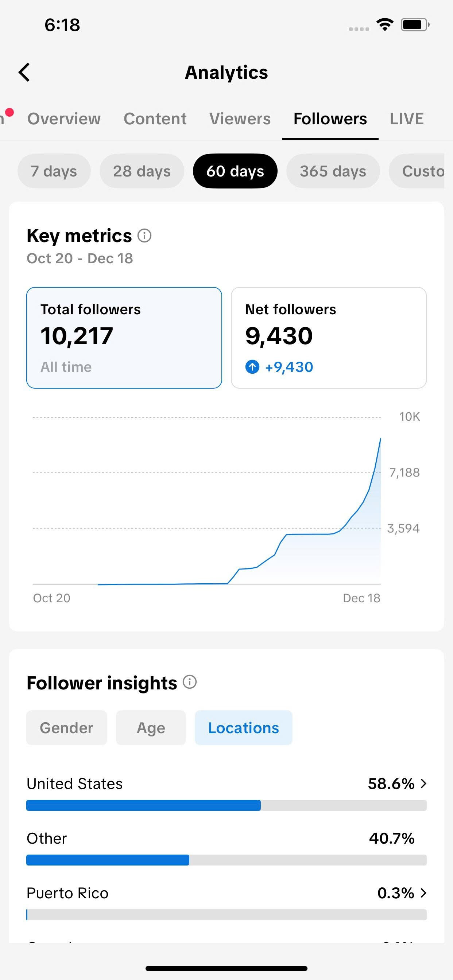Tap the back arrow icon
Screen dimensions: 453x980
pos(24,72)
